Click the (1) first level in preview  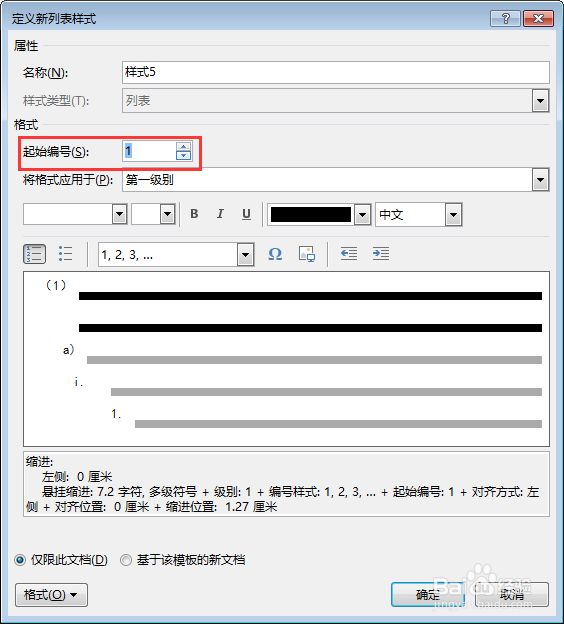tap(56, 285)
